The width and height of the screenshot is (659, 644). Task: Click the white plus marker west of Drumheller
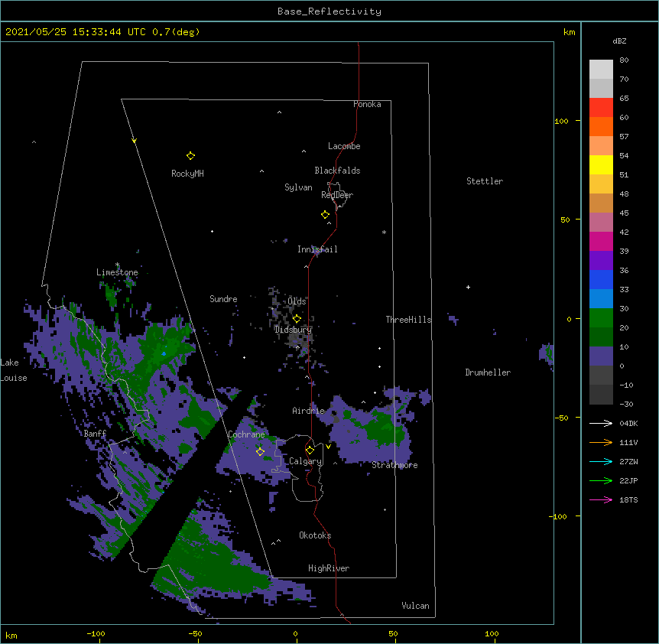tap(468, 287)
